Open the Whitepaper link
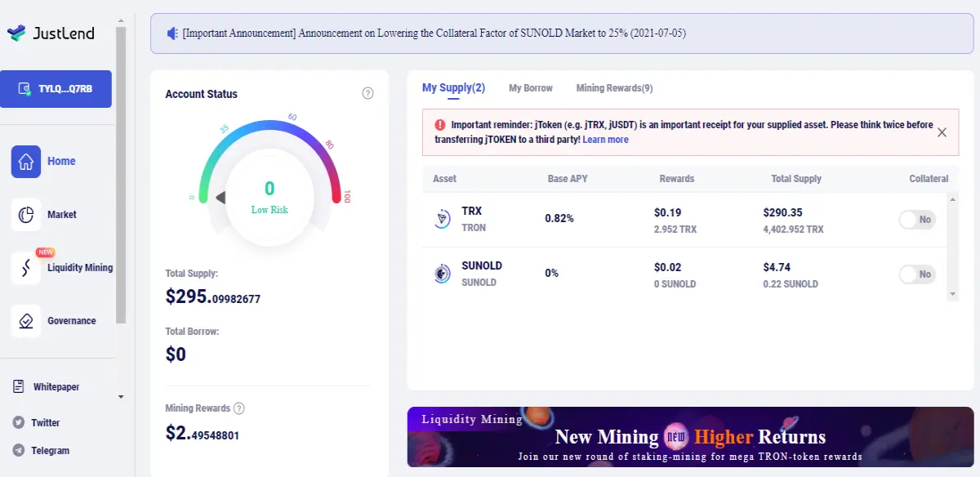Screen dimensions: 980x477 click(x=56, y=387)
